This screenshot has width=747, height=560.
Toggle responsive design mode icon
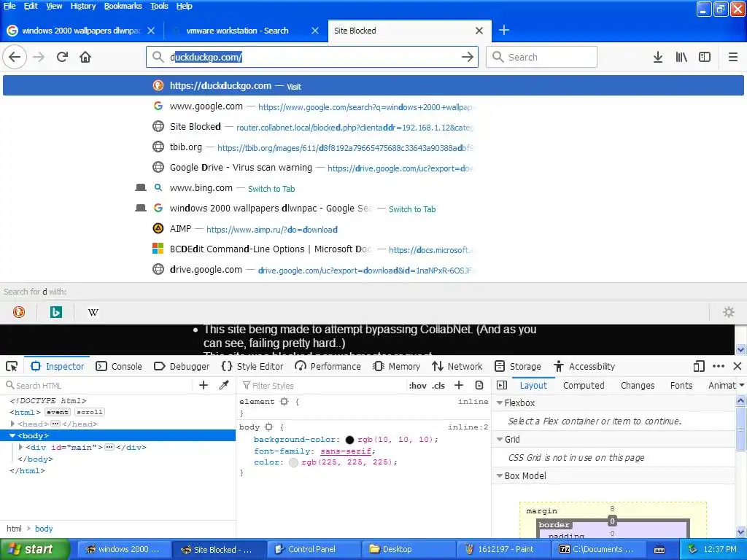699,366
